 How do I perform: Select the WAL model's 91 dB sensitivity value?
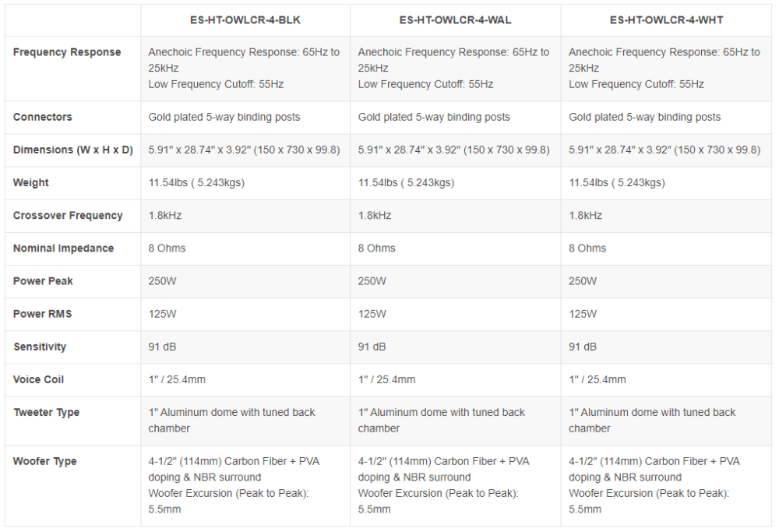pos(372,347)
